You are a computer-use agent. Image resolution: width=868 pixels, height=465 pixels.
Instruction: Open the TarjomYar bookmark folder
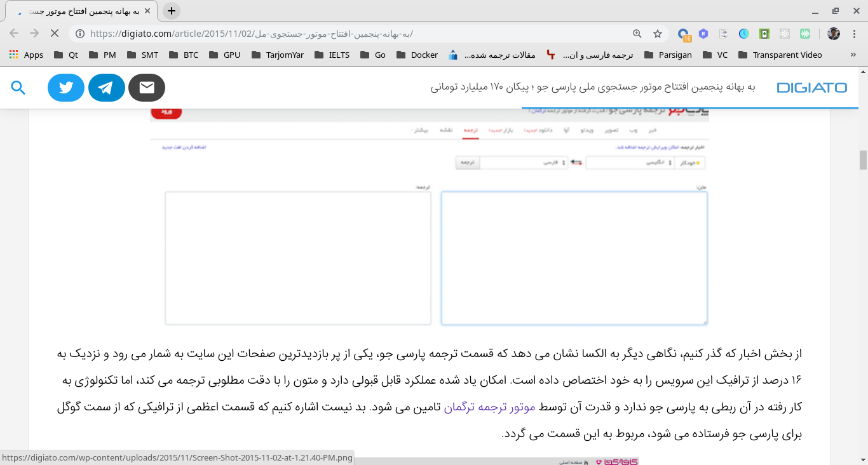[277, 55]
